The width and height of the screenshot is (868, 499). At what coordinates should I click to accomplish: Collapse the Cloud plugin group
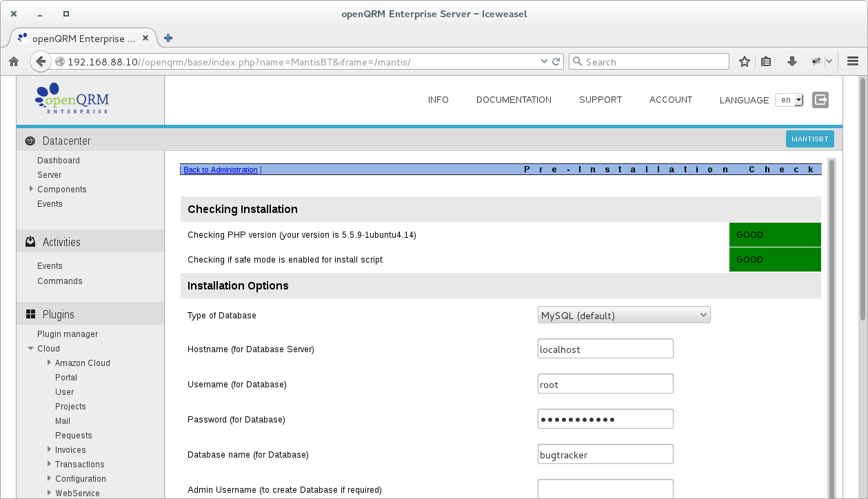[x=31, y=348]
